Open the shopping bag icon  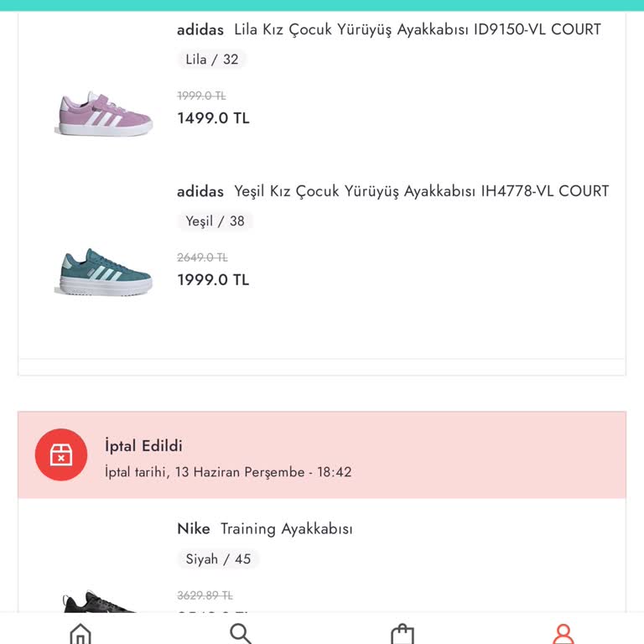(x=402, y=633)
